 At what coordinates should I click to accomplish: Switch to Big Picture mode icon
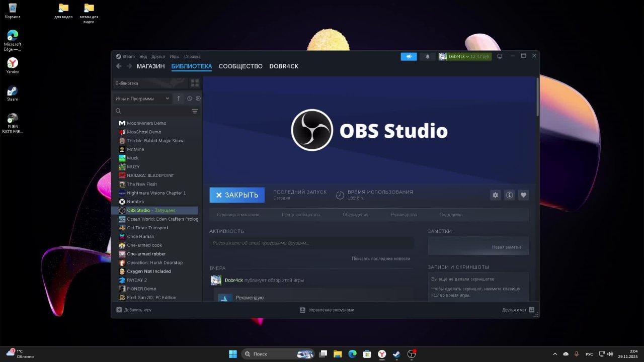[500, 56]
